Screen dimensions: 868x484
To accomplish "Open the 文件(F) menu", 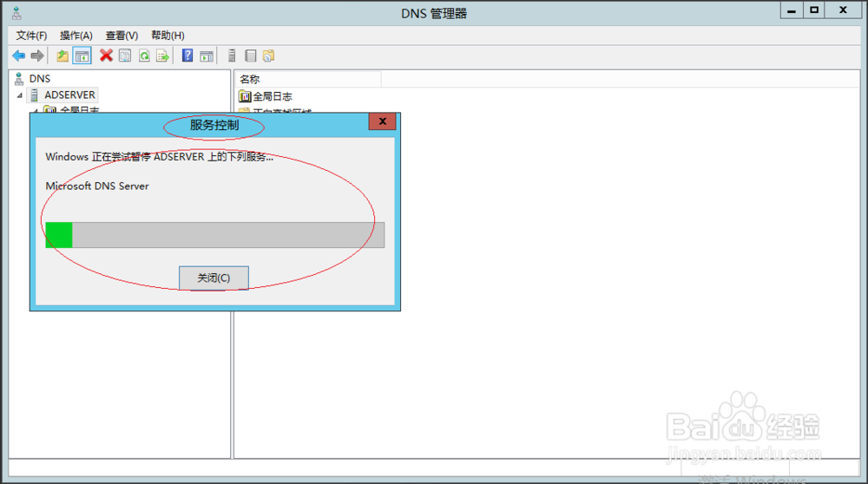I will [31, 36].
